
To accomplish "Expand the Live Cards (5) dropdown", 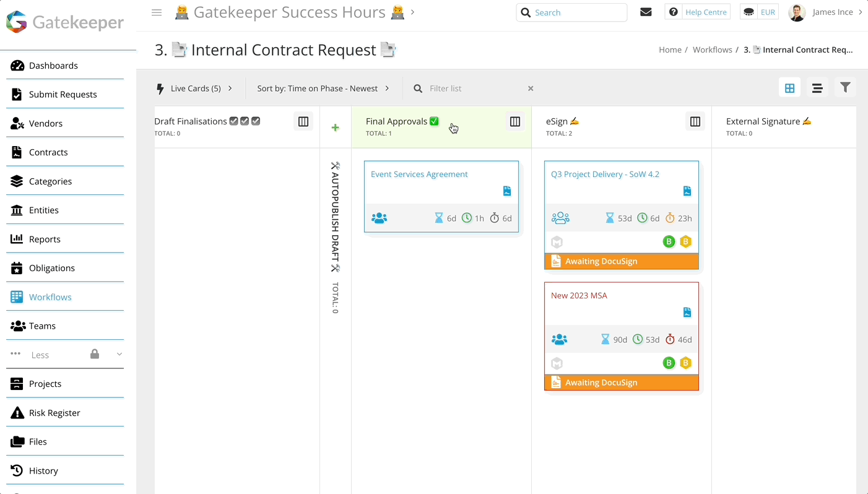I will click(x=196, y=88).
